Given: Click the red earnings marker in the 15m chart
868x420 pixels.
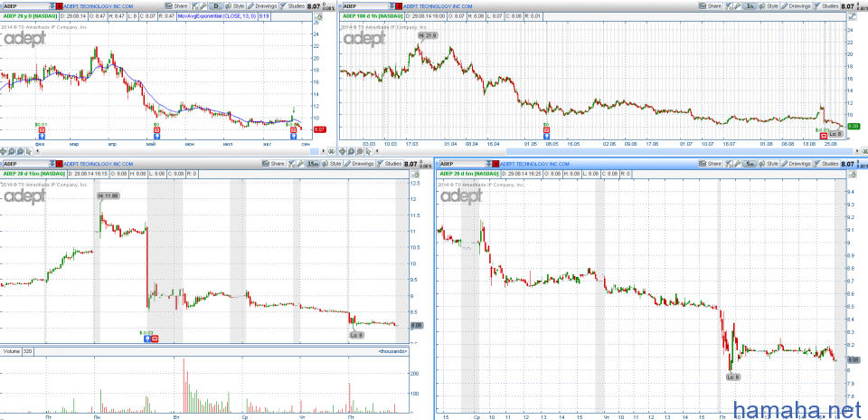Looking at the screenshot, I should coord(155,339).
